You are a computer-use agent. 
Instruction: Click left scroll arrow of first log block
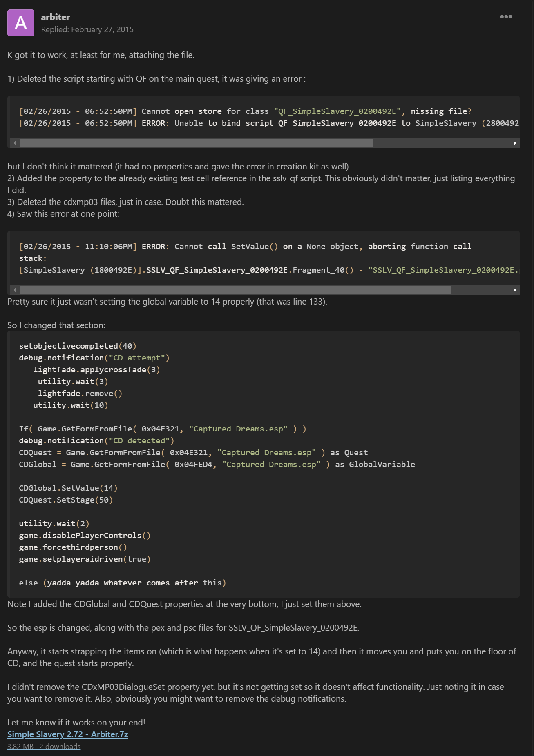click(15, 143)
